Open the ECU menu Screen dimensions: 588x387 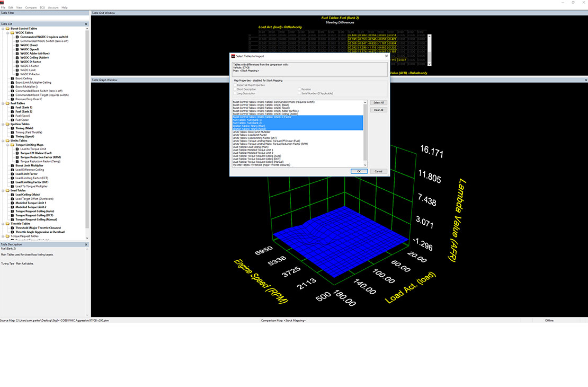(42, 7)
